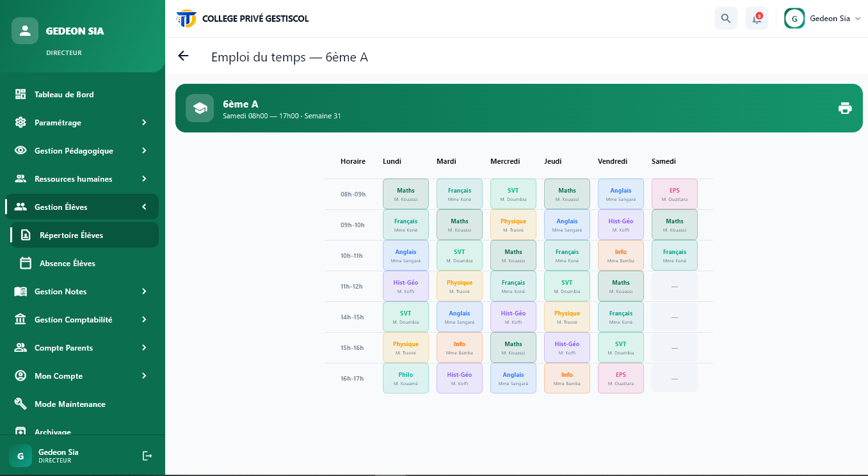This screenshot has height=476, width=868.
Task: Expand the Gestion Comptabilité chevron
Action: (144, 319)
